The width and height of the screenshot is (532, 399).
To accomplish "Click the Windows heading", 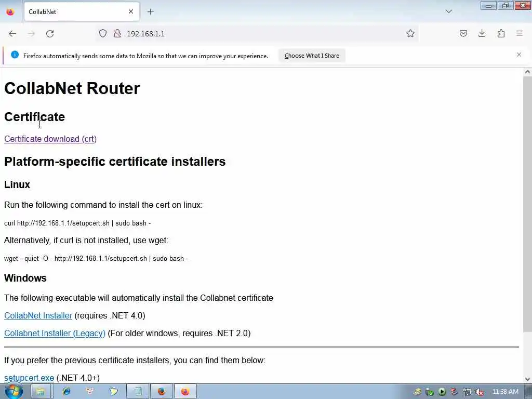I will 25,278.
